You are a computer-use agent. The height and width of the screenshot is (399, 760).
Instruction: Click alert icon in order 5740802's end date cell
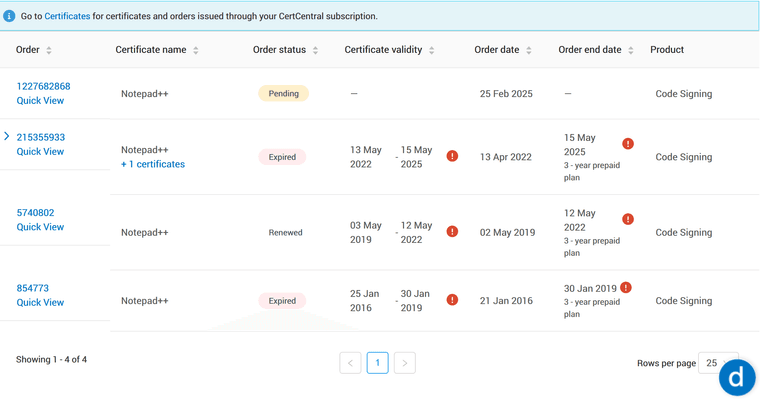tap(628, 219)
